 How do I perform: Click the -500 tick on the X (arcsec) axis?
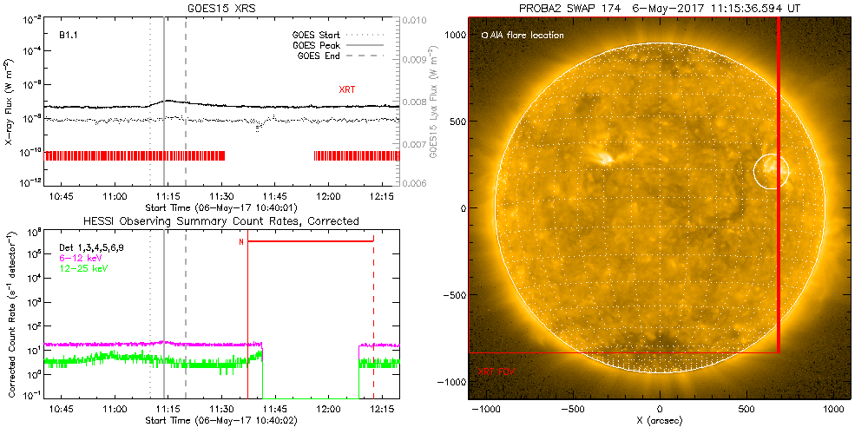coord(572,410)
